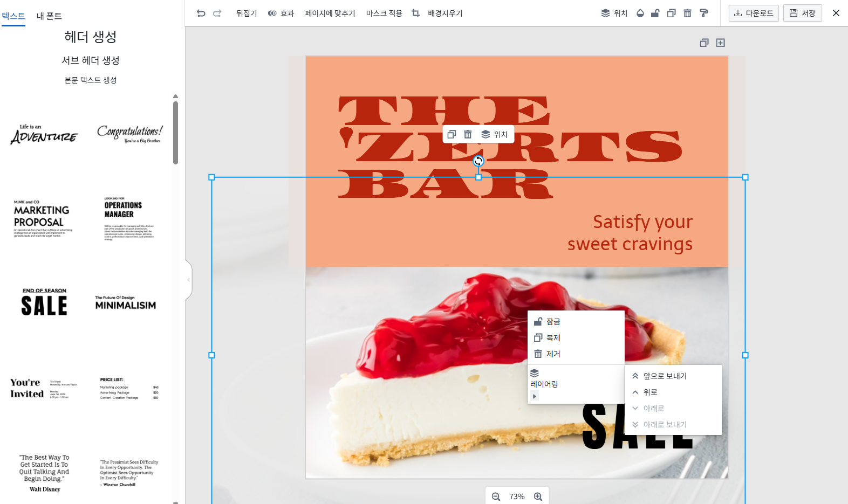Click 페이지에 맞추기 fit to page
Image resolution: width=848 pixels, height=504 pixels.
pos(330,13)
